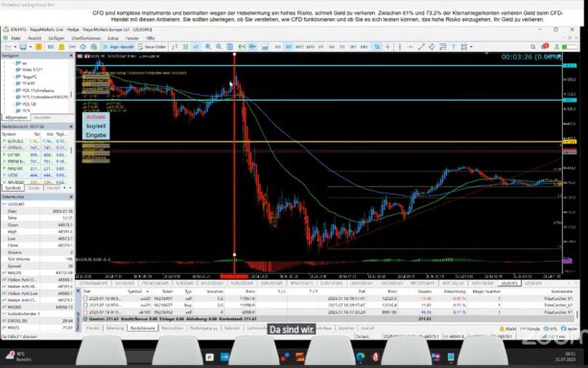The height and width of the screenshot is (368, 588).
Task: Open the new chart dropdown arrow
Action: click(15, 47)
